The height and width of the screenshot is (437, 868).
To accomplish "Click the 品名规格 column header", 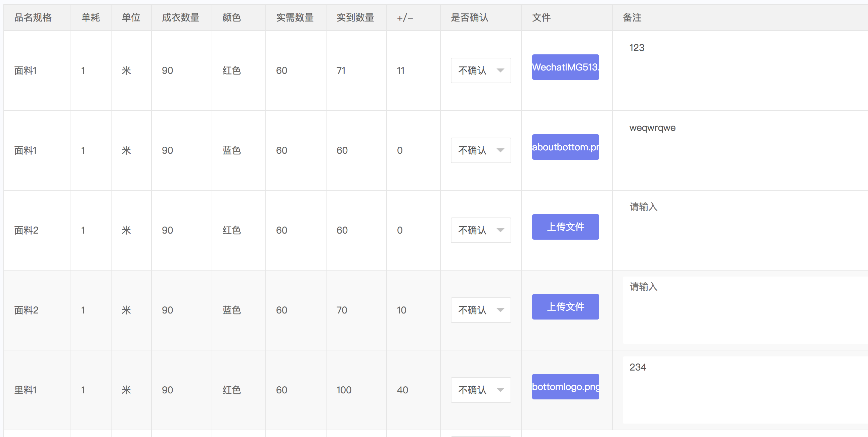I will click(x=33, y=17).
